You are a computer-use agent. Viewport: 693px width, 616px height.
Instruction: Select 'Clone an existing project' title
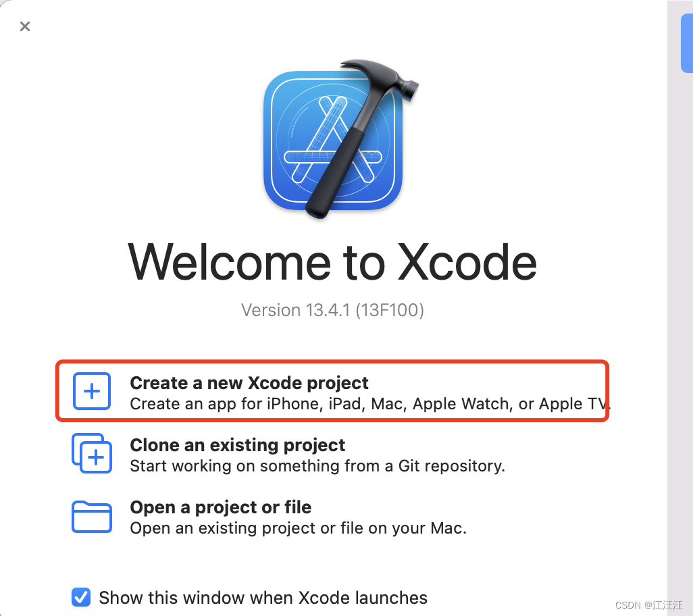[237, 445]
